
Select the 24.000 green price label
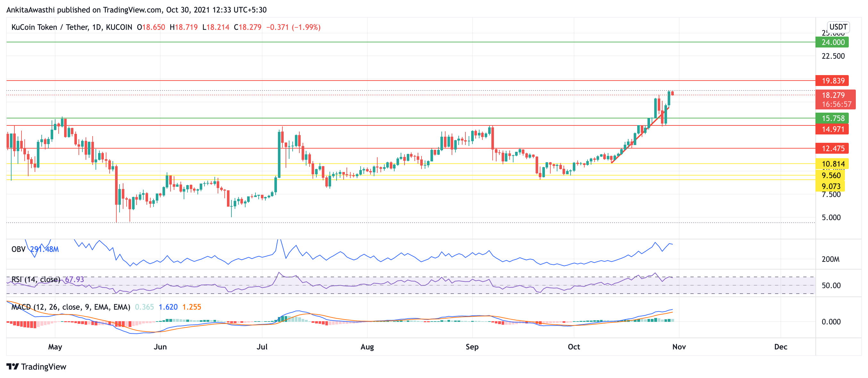(832, 42)
